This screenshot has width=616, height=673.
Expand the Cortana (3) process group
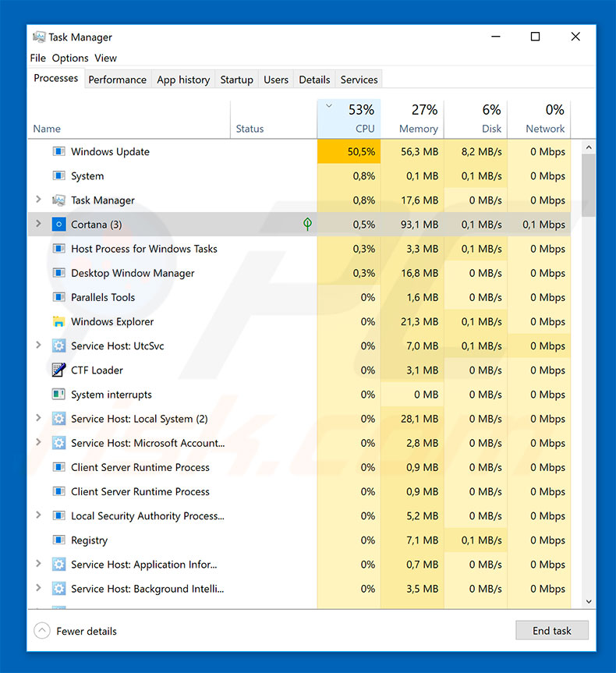click(x=38, y=224)
